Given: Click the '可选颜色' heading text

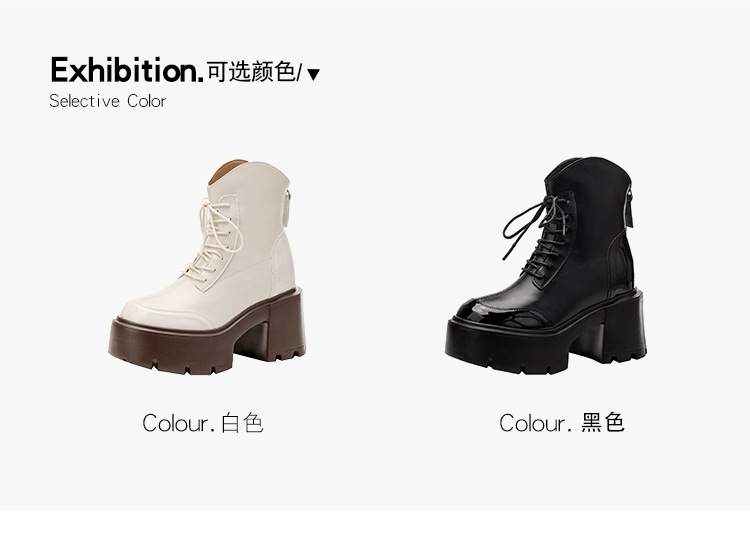Looking at the screenshot, I should (251, 72).
